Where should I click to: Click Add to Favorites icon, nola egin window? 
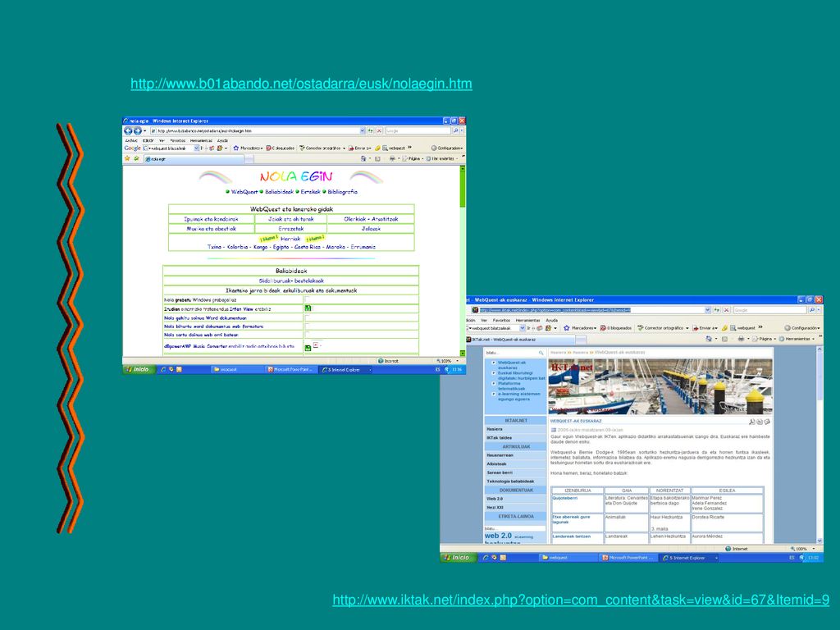(137, 158)
